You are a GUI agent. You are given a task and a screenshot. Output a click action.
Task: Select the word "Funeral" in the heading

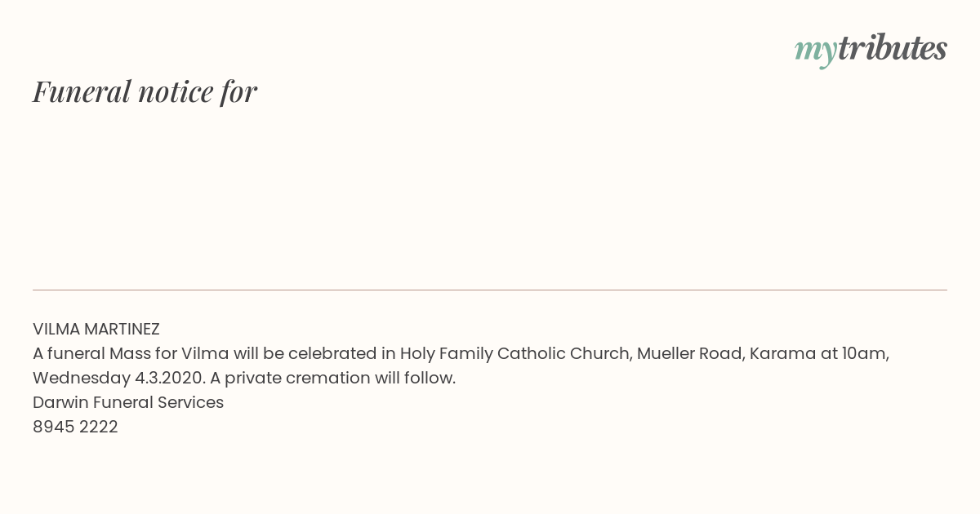pyautogui.click(x=82, y=91)
